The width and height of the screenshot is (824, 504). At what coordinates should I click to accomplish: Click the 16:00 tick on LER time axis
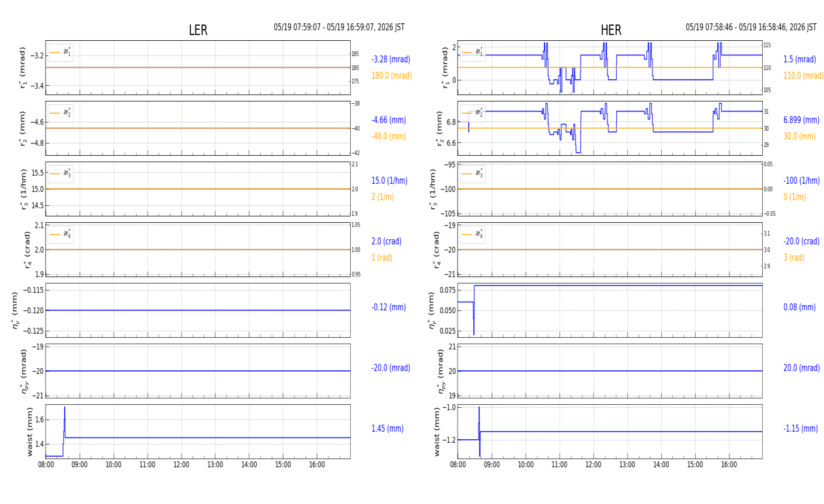click(x=317, y=465)
